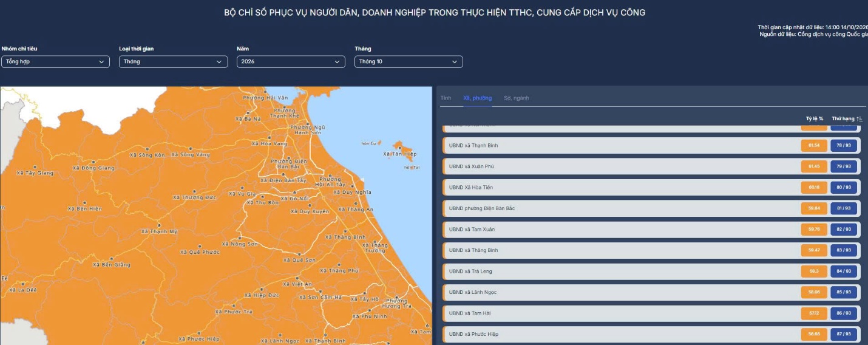The height and width of the screenshot is (345, 868).
Task: Click Xã Thu Bồn on the map
Action: 263,203
